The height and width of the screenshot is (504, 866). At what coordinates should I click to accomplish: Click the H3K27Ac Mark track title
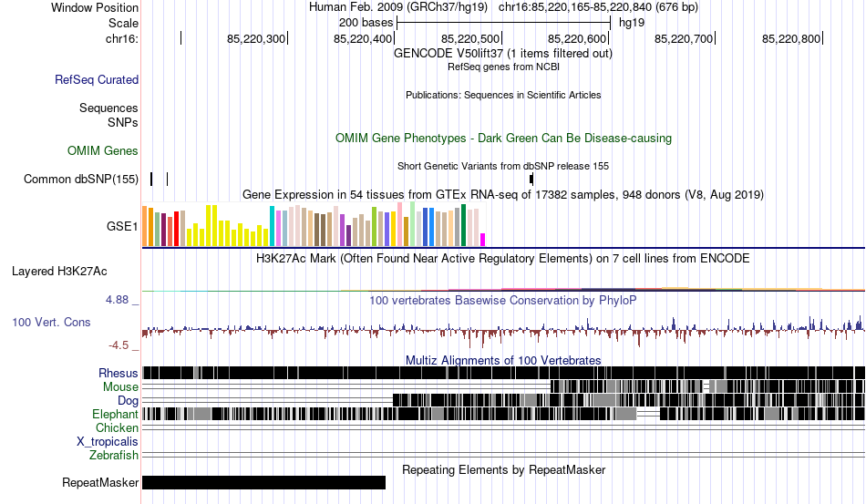tap(503, 258)
